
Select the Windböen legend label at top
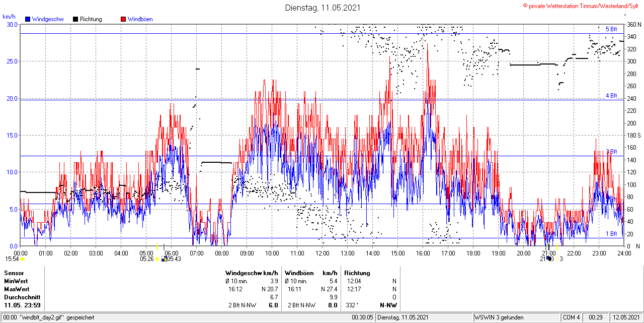point(140,19)
